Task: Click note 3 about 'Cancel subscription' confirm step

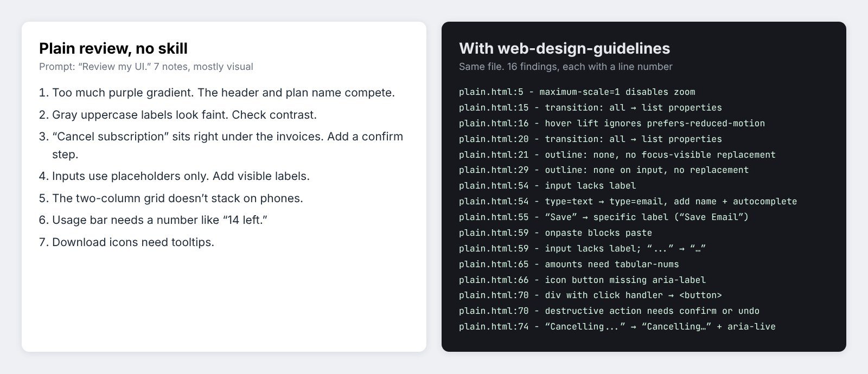Action: pos(221,145)
